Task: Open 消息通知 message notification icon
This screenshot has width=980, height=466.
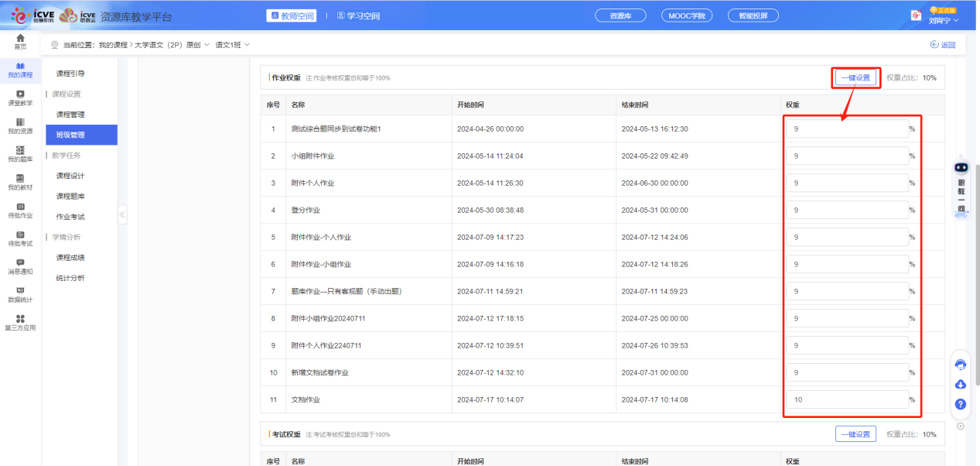Action: (19, 267)
